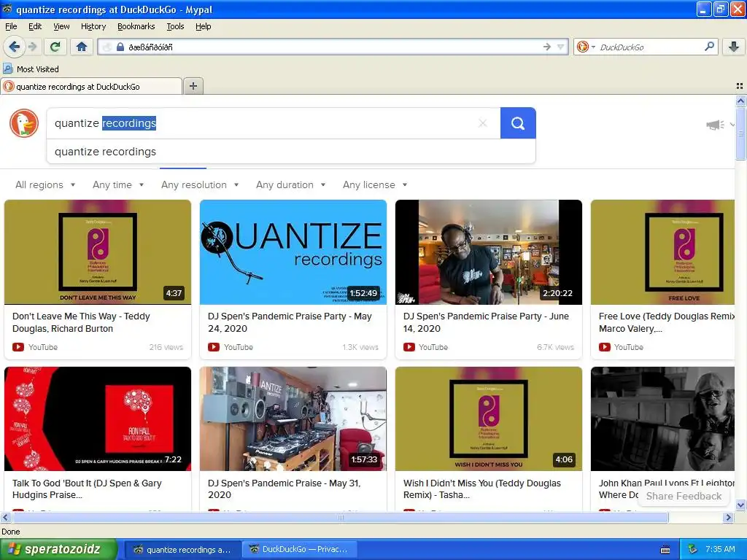Viewport: 747px width, 560px height.
Task: Click the horizontal scrollbar left arrow
Action: coord(5,517)
